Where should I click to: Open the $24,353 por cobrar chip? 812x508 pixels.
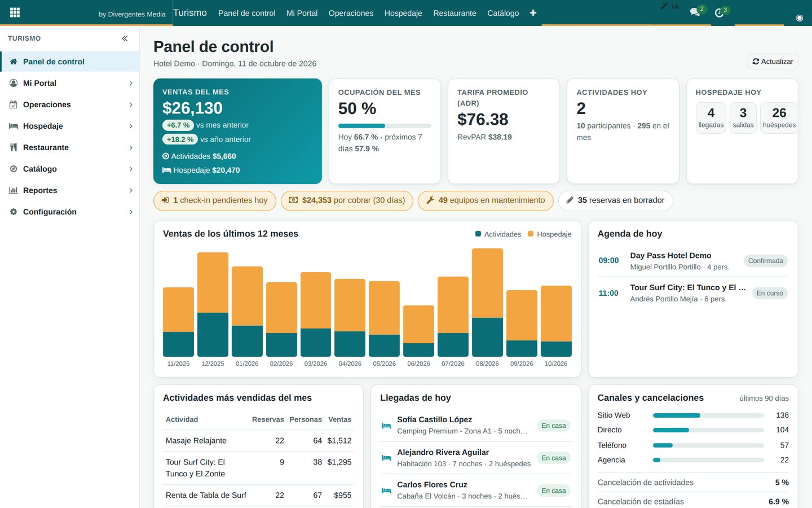(x=347, y=200)
